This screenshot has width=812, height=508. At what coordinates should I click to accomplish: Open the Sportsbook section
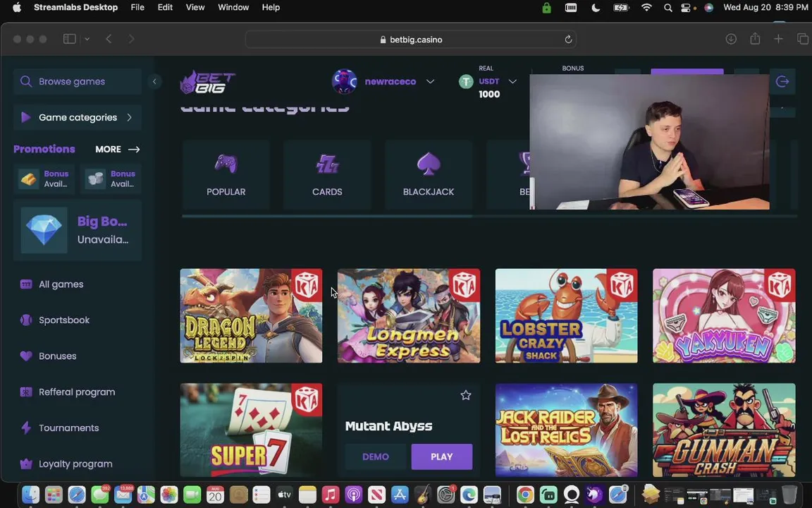click(x=55, y=320)
